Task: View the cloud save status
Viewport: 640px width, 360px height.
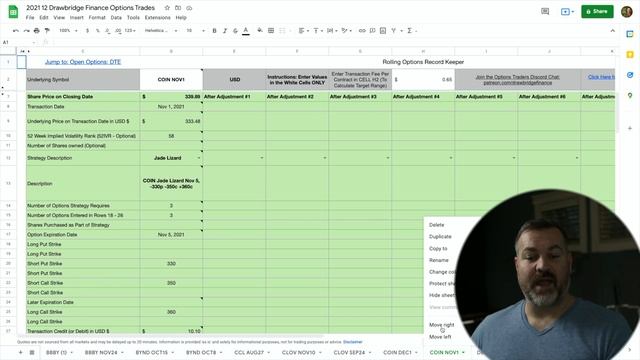Action: [189, 8]
